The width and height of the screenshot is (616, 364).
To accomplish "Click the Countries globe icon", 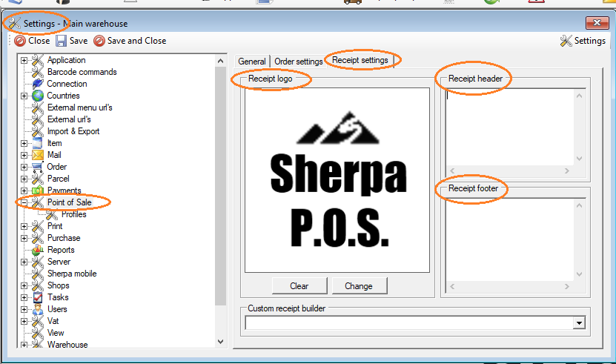I will pyautogui.click(x=38, y=96).
